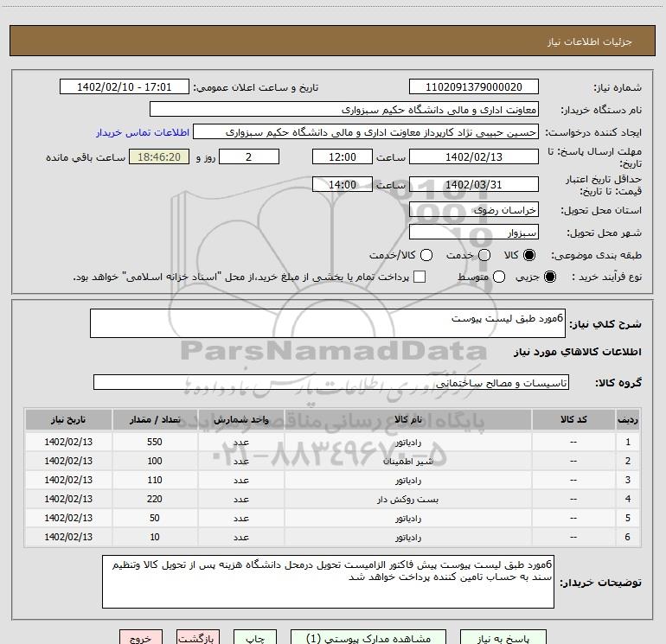The image size is (666, 644).
Task: Click the گروه کالا field تاسیسات و مصالح ساختمانی
Action: tap(331, 382)
